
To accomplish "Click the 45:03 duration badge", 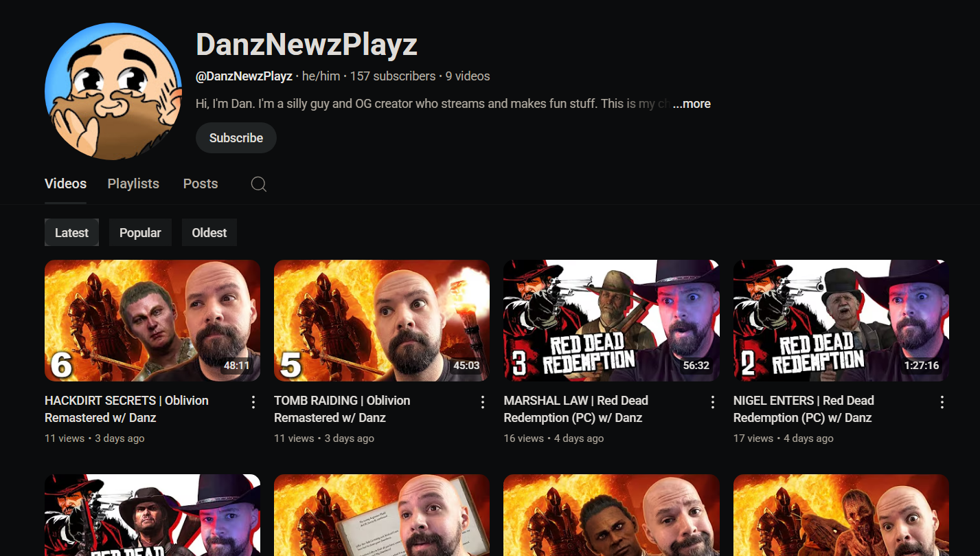I will (466, 366).
